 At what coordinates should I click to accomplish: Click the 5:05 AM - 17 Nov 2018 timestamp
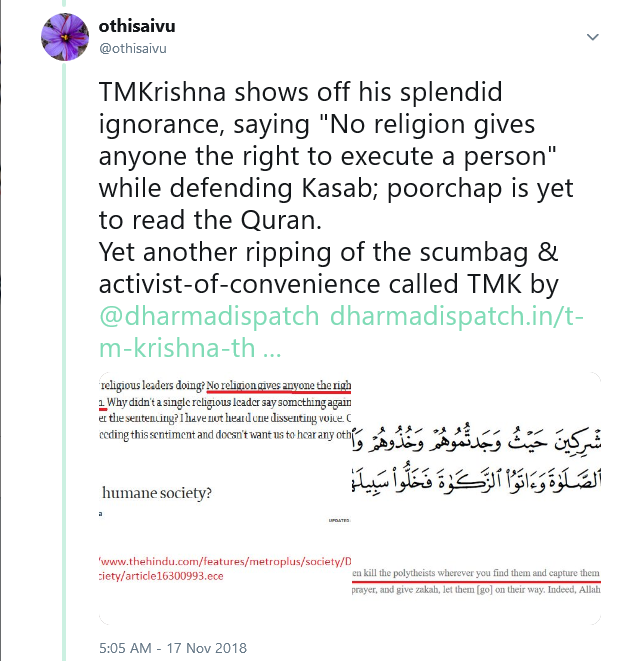(173, 648)
